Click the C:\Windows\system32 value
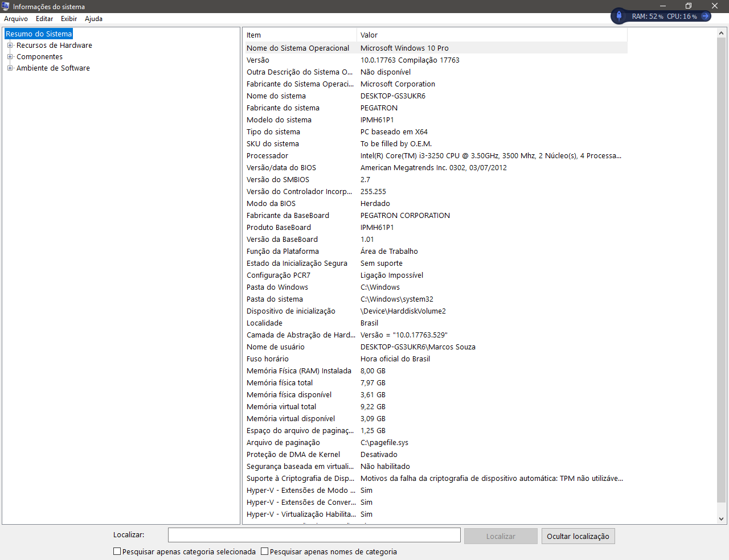 coord(397,299)
